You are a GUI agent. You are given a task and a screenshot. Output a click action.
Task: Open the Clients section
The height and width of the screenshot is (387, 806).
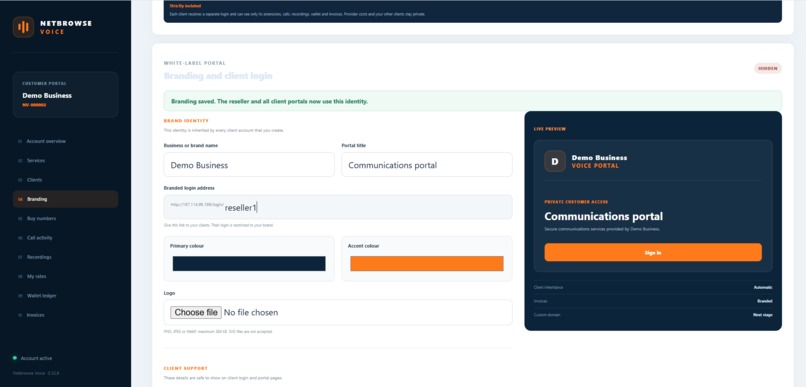(65, 180)
